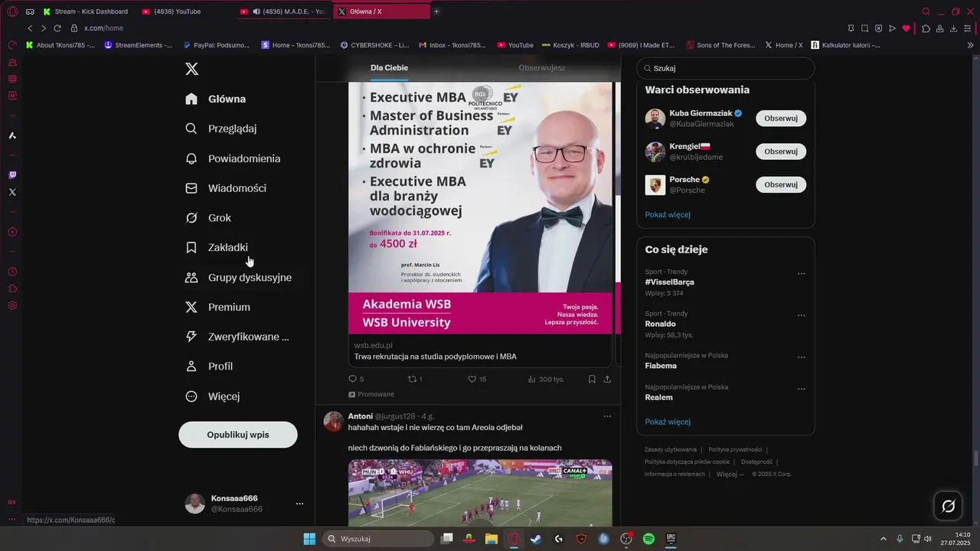
Task: Follow Kuba Giermaziak with Obserwuj
Action: [x=781, y=119]
